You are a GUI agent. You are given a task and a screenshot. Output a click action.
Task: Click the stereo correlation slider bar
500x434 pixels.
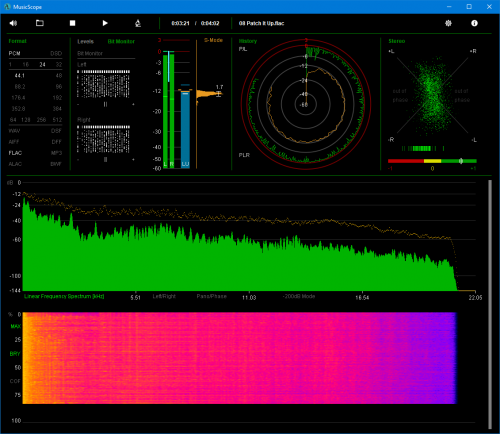[x=432, y=161]
